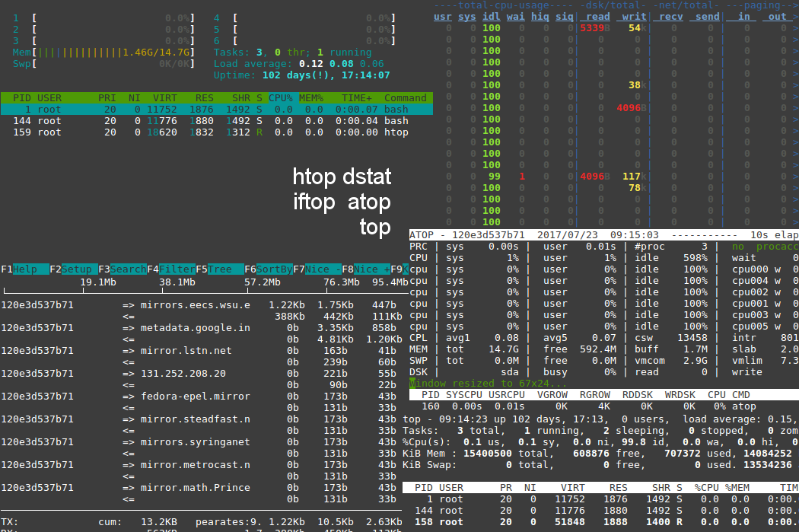Click atop MEM tot 14.7G line
The height and width of the screenshot is (532, 799).
click(604, 349)
